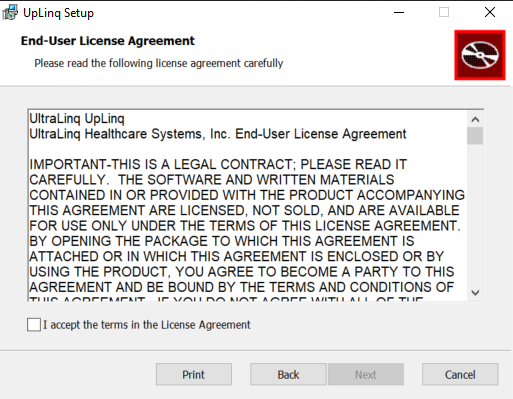Click the 'I accept the terms' label text
Image resolution: width=513 pixels, height=399 pixels.
147,325
